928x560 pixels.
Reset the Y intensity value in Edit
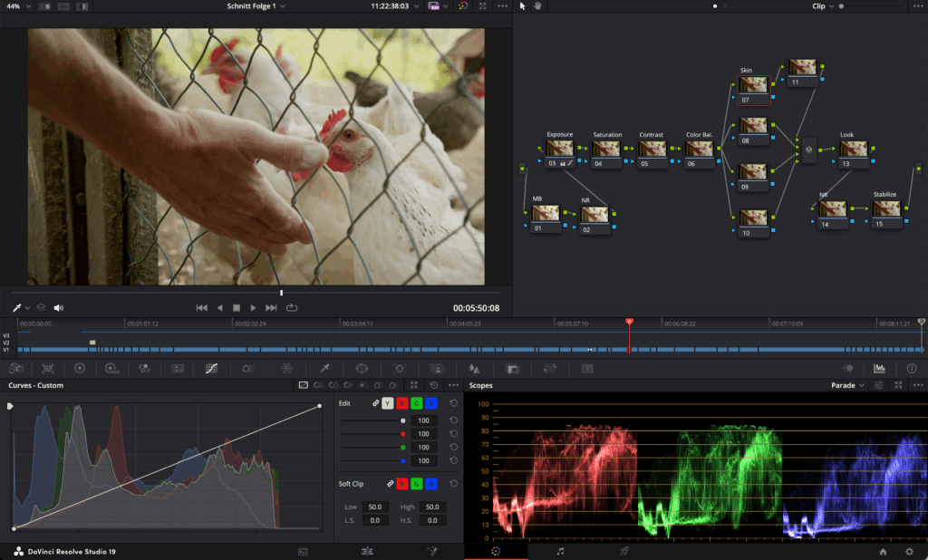(x=454, y=420)
